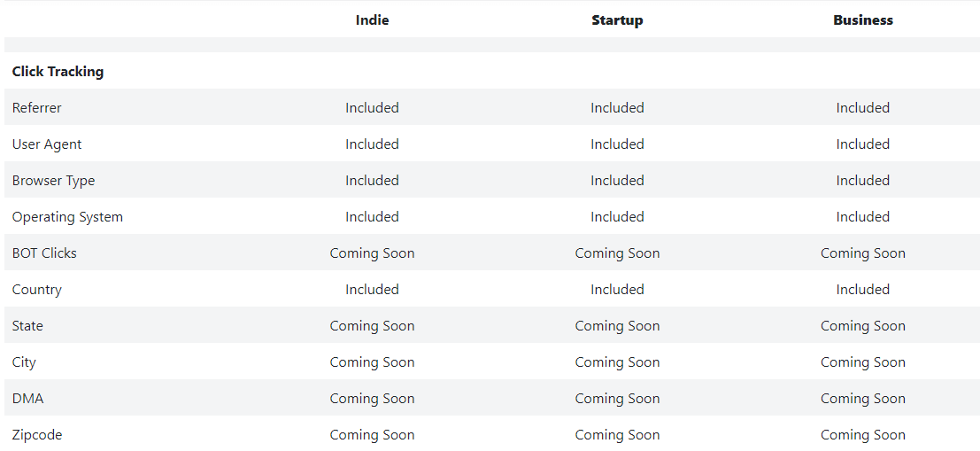The height and width of the screenshot is (451, 980).
Task: Click the Referrer feature row label
Action: [x=37, y=107]
